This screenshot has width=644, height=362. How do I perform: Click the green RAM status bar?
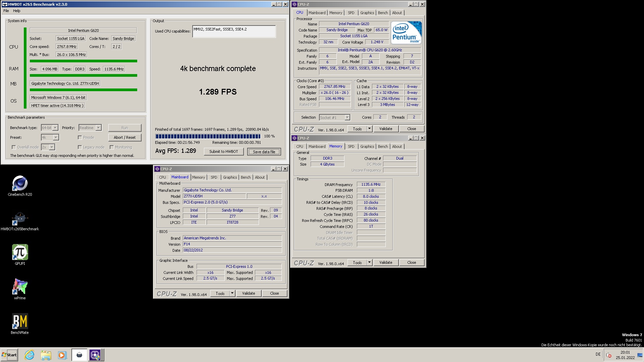84,75
